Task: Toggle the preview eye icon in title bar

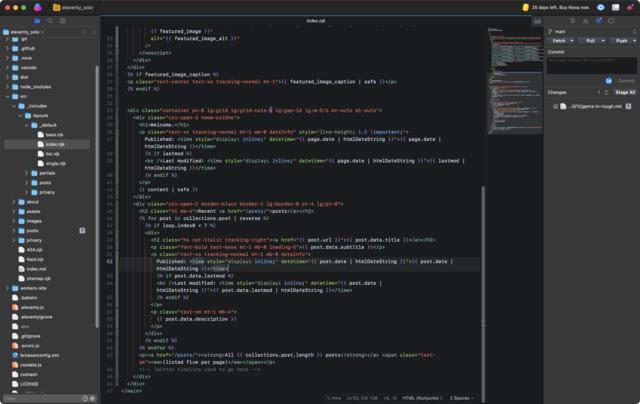Action: tap(600, 7)
